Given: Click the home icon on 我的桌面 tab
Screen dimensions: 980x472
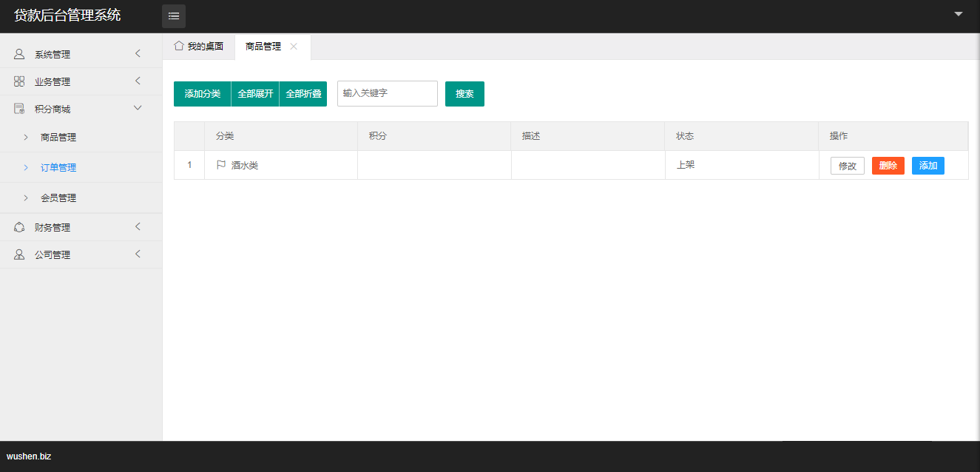Looking at the screenshot, I should click(178, 46).
